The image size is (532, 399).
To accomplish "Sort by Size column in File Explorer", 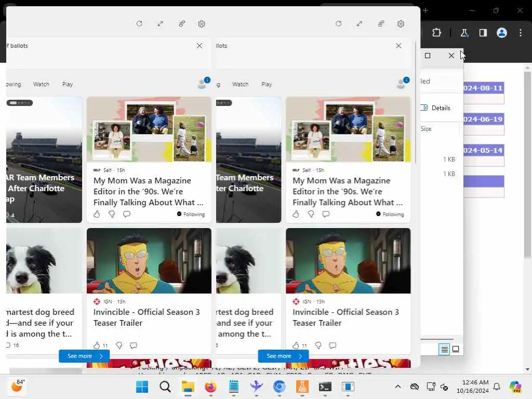I will (x=426, y=129).
